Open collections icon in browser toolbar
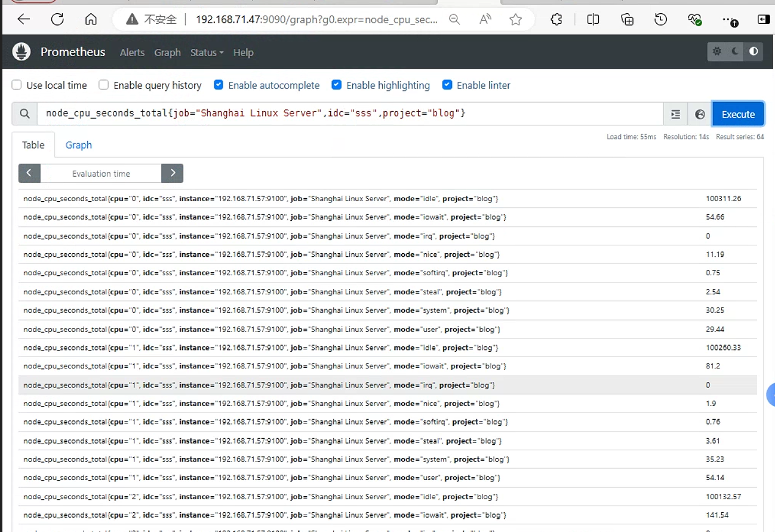This screenshot has width=775, height=532. pos(627,20)
